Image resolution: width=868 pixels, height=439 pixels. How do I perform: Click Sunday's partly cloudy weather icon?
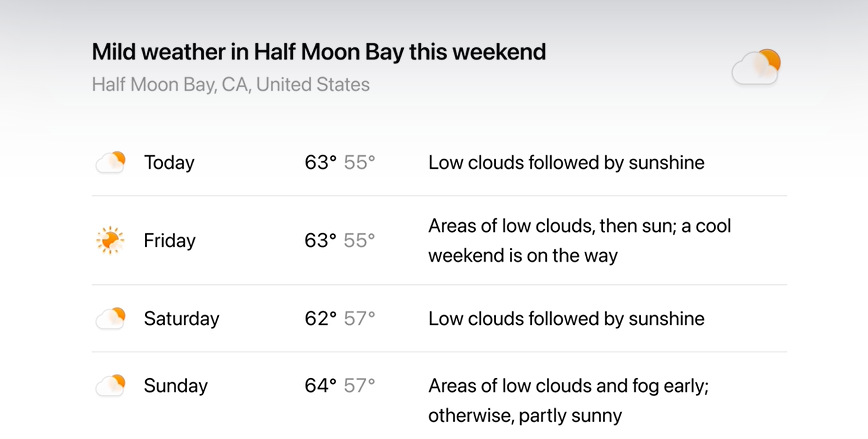[x=111, y=385]
